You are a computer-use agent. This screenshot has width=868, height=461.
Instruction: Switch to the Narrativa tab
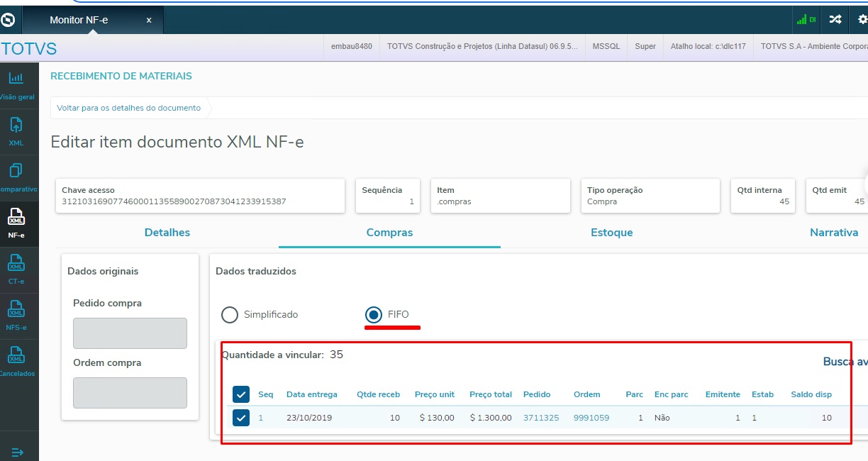click(x=834, y=233)
